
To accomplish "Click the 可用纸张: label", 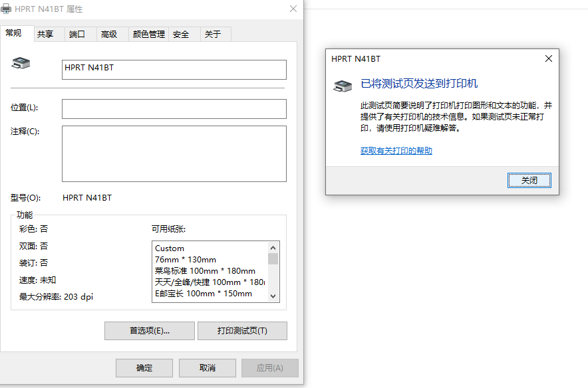I will pos(168,229).
